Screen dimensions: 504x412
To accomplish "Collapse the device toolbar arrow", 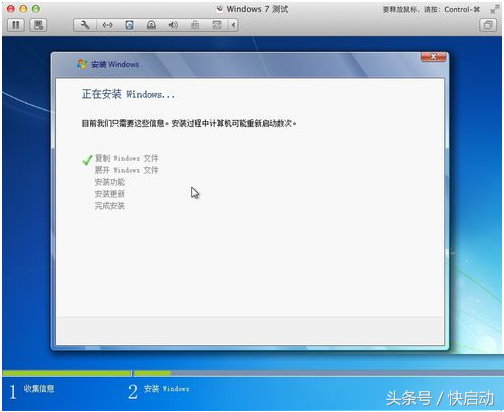I will [233, 25].
